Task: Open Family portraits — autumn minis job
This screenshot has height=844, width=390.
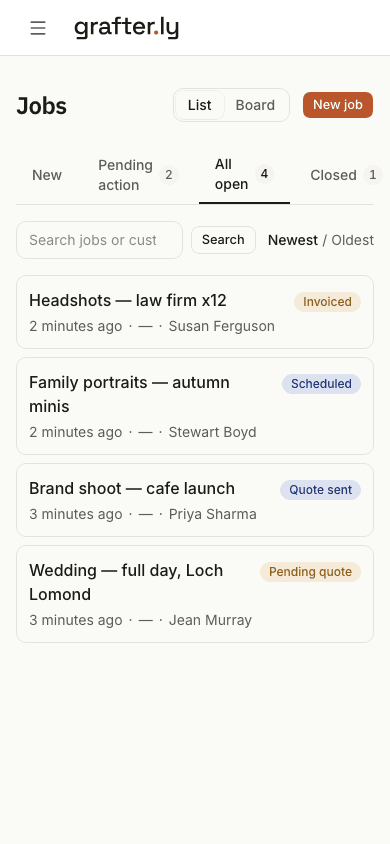Action: pos(195,406)
